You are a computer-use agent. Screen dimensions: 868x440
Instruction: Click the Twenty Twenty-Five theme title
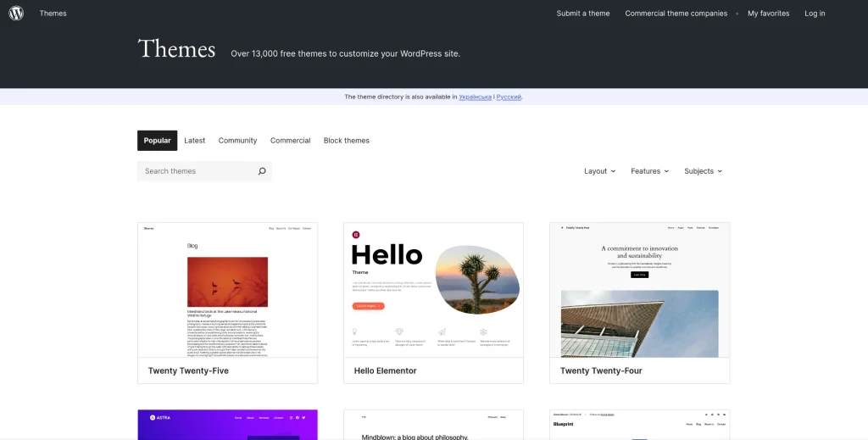[188, 370]
